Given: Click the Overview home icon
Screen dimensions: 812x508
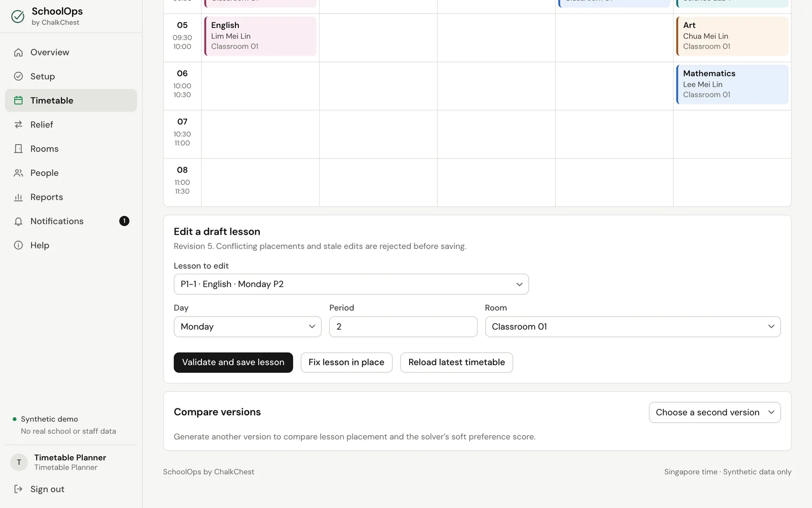Looking at the screenshot, I should [x=18, y=52].
